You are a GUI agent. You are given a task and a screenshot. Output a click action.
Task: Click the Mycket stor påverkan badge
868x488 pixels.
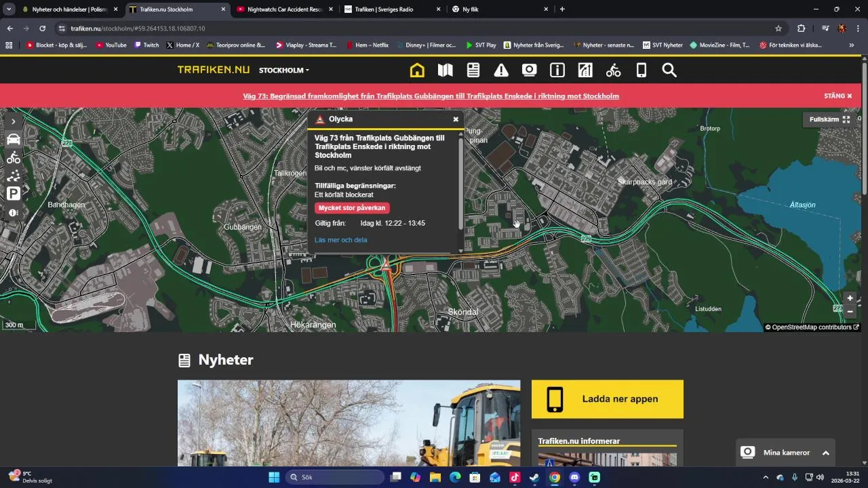[x=352, y=208]
